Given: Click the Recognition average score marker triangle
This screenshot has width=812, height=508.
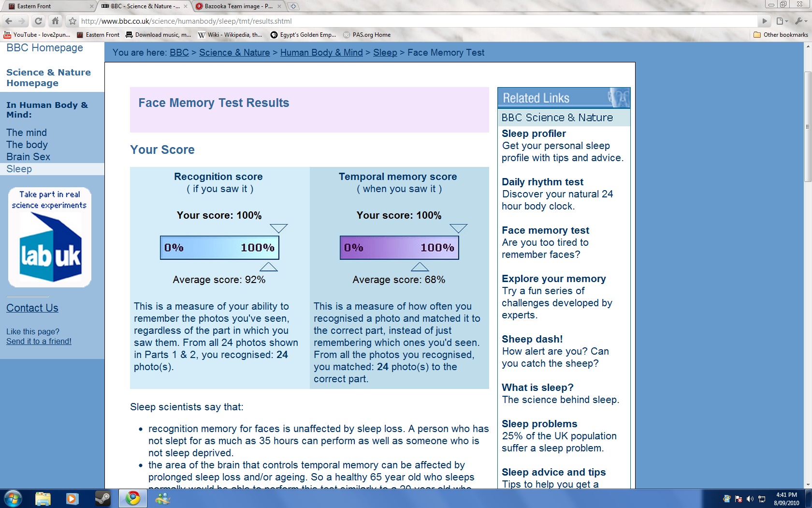Looking at the screenshot, I should [269, 267].
